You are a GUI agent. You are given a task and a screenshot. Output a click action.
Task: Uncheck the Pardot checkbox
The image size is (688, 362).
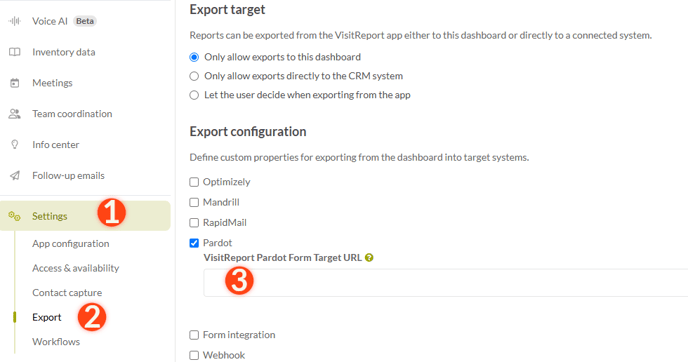(194, 243)
